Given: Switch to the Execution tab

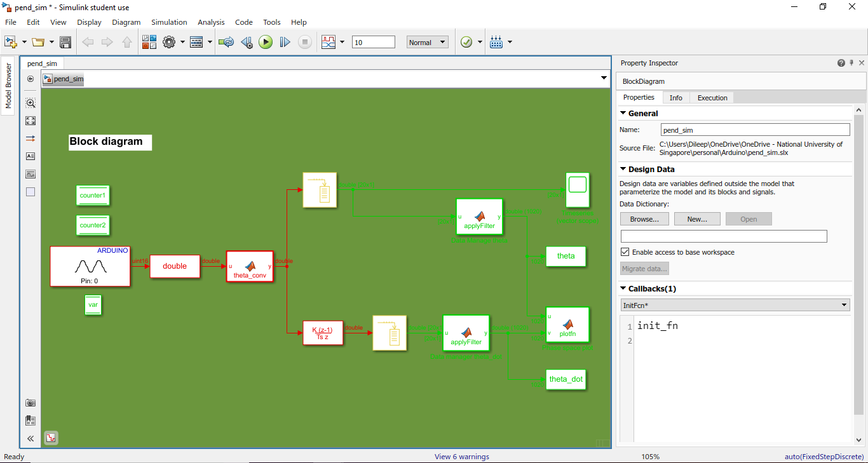Looking at the screenshot, I should pyautogui.click(x=712, y=98).
